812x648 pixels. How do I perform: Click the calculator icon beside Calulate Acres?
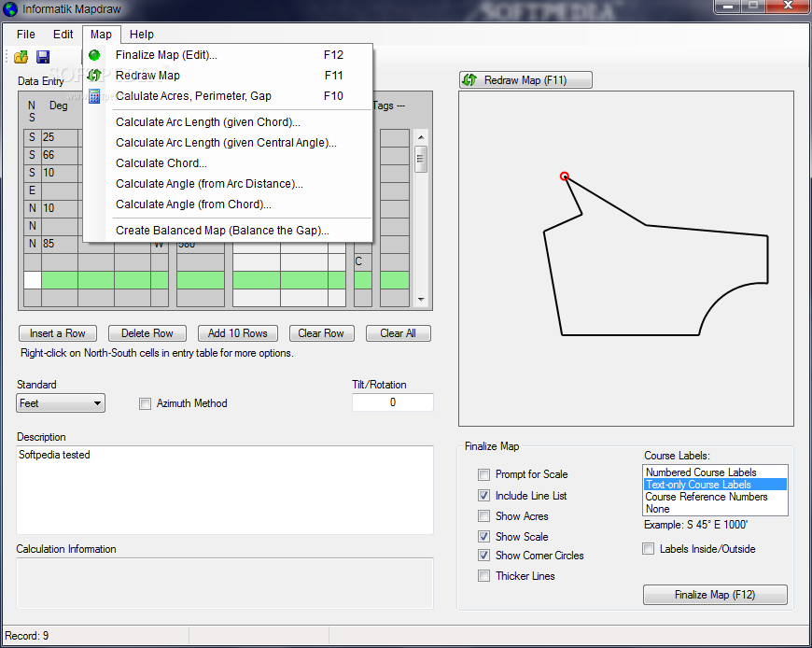94,96
